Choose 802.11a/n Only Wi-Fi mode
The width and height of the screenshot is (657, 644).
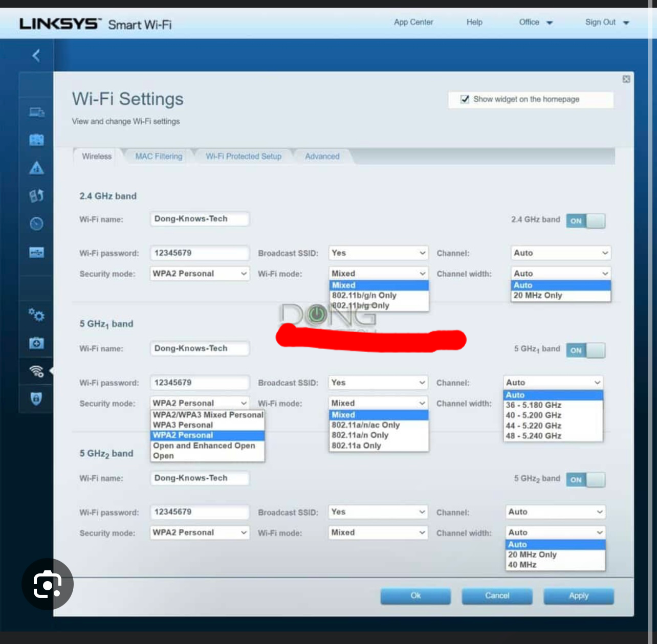pyautogui.click(x=379, y=435)
